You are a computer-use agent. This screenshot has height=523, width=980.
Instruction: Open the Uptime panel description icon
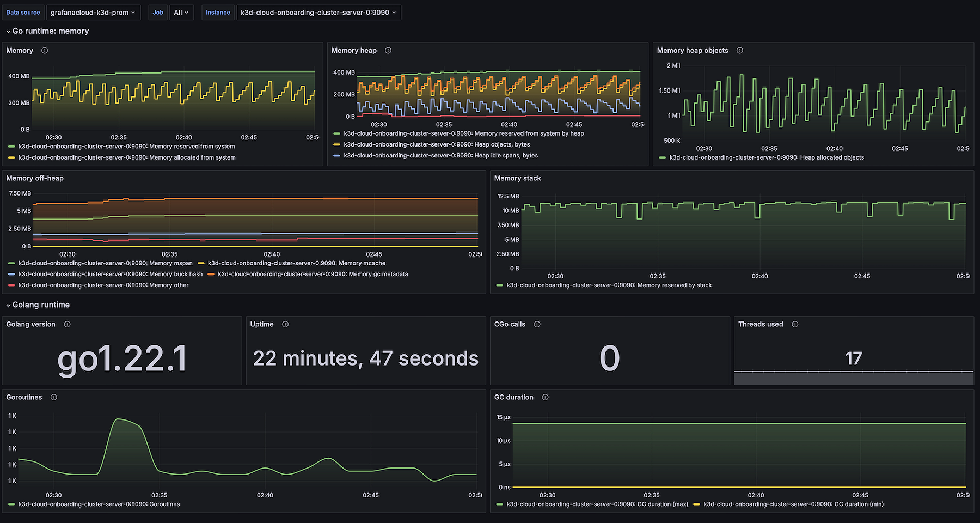point(285,324)
